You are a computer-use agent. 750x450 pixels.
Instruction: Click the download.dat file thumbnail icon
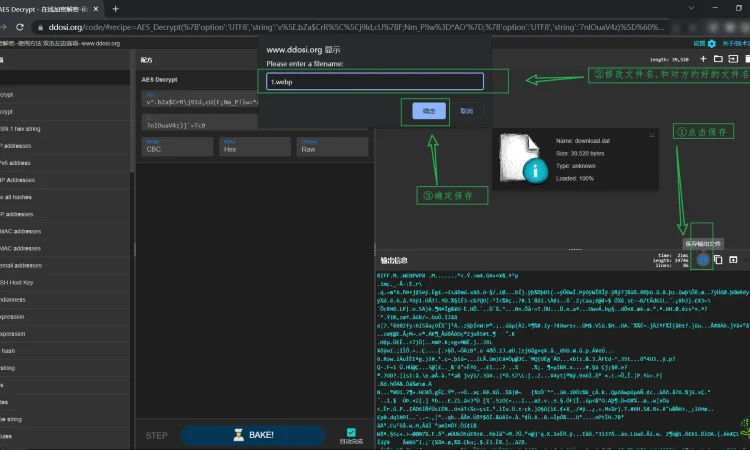pos(523,158)
